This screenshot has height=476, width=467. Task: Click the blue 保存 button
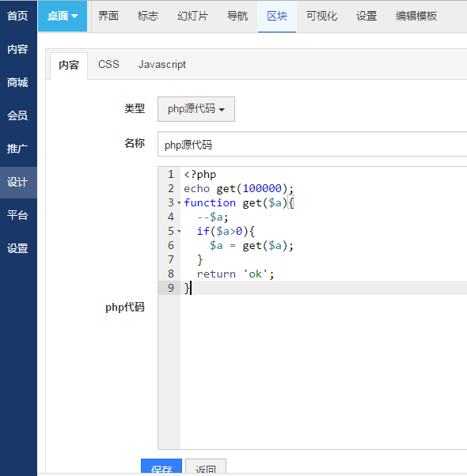tap(161, 467)
